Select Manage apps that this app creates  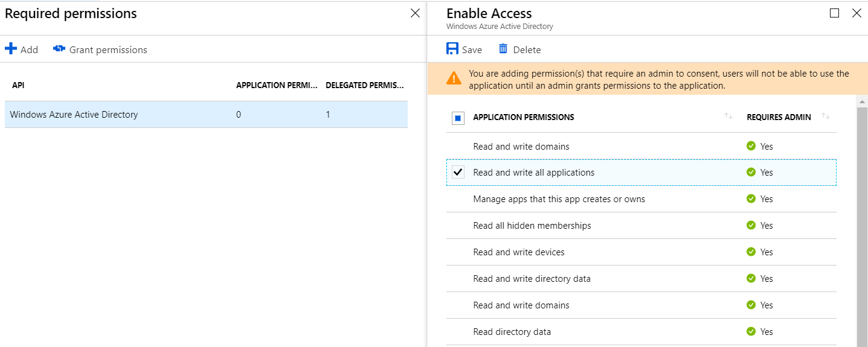559,199
